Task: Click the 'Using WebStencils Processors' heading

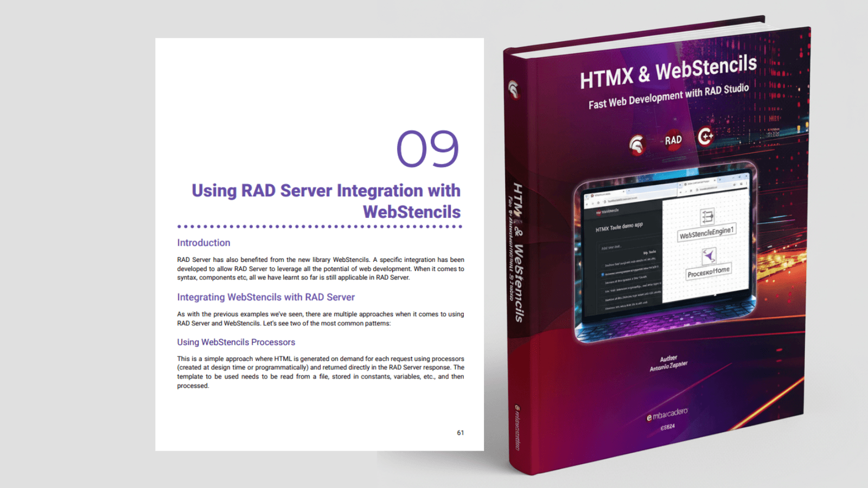Action: (236, 342)
